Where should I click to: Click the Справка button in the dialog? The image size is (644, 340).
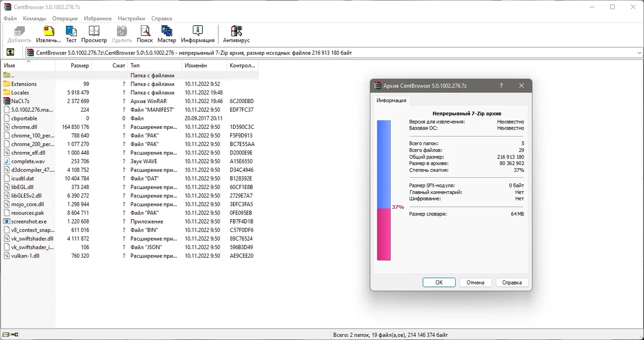[512, 282]
